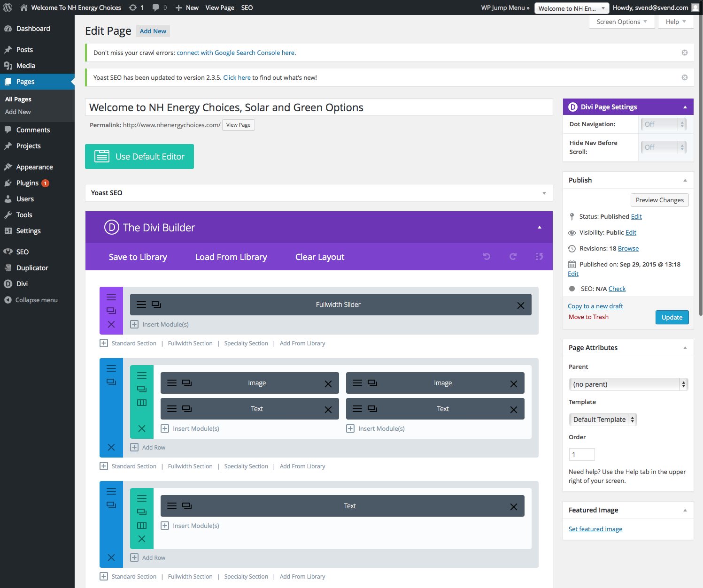
Task: Clone the Fullwidth Slider module
Action: 156,305
